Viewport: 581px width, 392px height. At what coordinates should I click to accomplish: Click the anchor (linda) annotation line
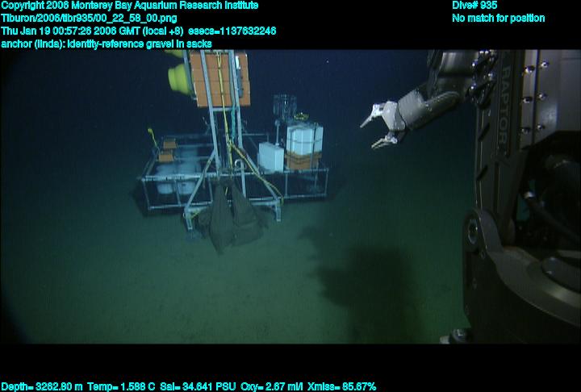[x=107, y=44]
